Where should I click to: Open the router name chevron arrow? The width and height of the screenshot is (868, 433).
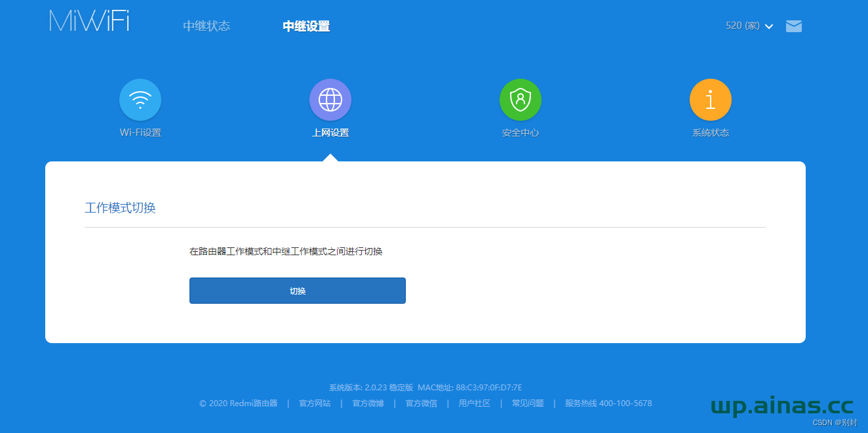tap(768, 26)
